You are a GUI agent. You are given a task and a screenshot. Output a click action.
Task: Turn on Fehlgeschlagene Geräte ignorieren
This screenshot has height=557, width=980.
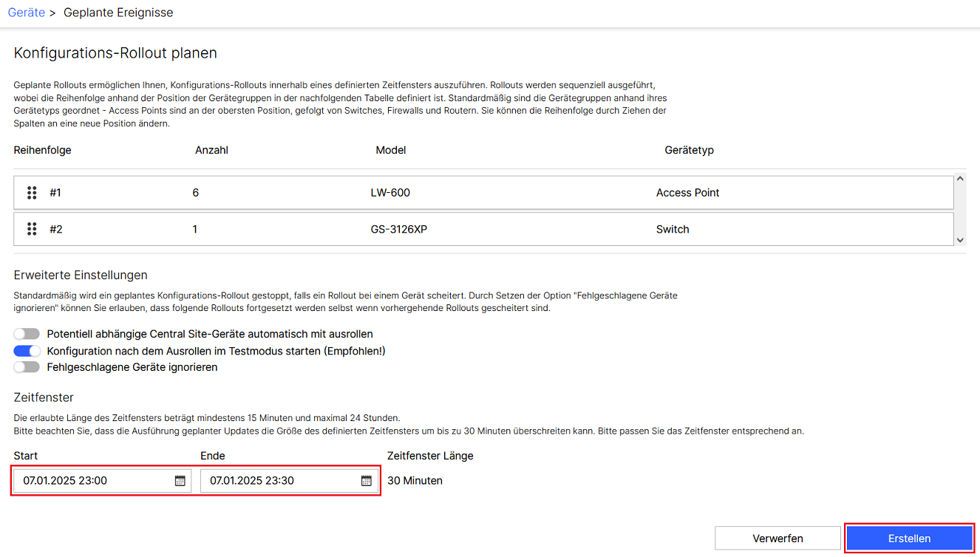pos(27,367)
